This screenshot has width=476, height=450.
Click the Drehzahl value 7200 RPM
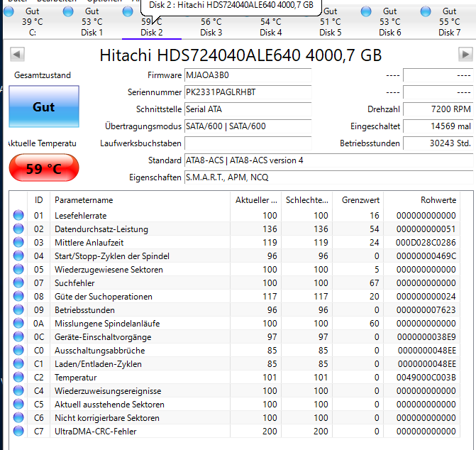point(438,109)
